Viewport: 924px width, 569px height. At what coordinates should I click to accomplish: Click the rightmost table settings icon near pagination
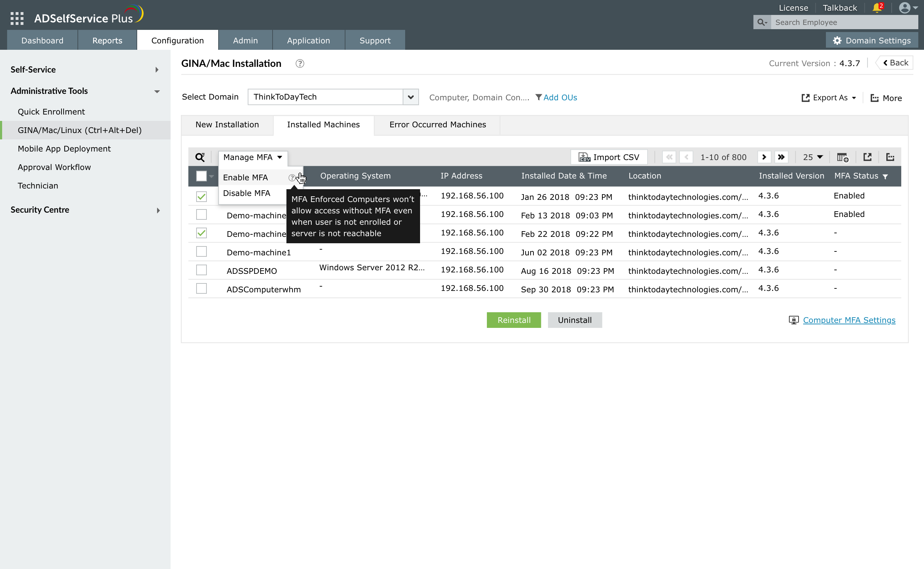tap(890, 157)
